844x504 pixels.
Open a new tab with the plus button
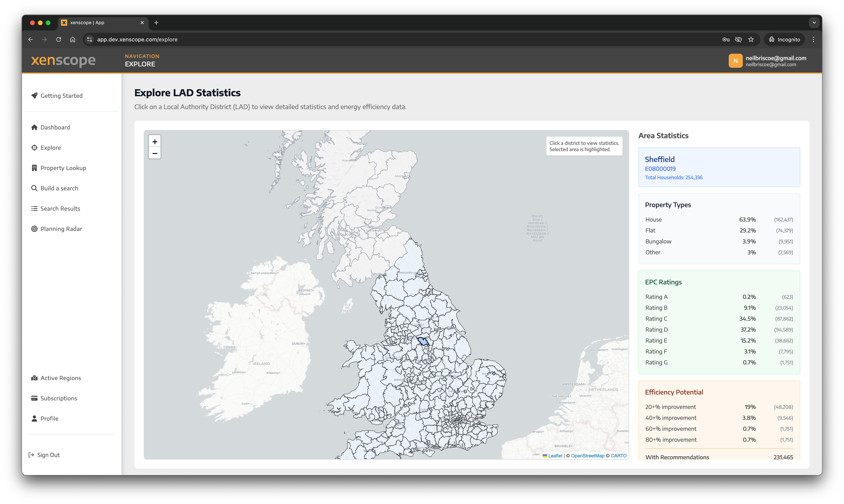pyautogui.click(x=156, y=23)
